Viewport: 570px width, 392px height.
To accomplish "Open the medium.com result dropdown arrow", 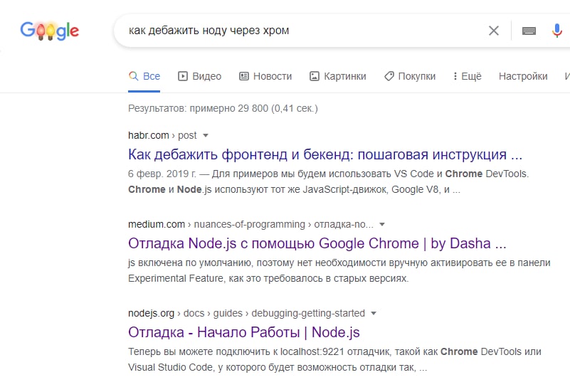I will [x=382, y=224].
